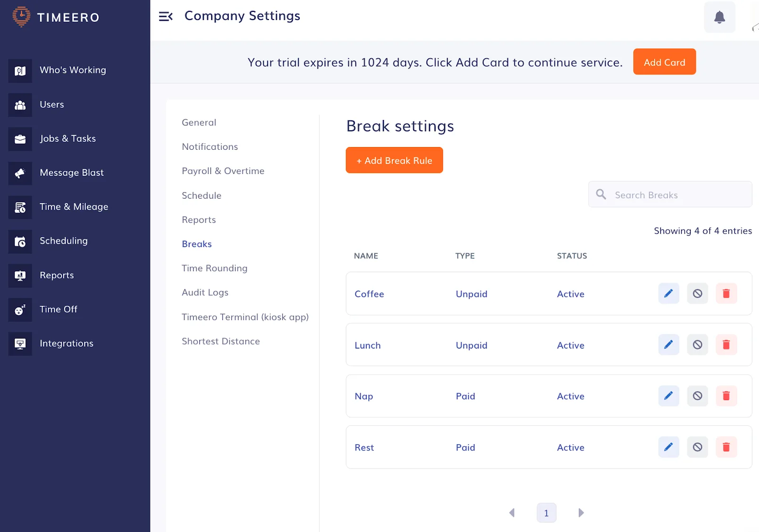The width and height of the screenshot is (759, 532).
Task: Open the Who's Working panel
Action: pyautogui.click(x=73, y=70)
